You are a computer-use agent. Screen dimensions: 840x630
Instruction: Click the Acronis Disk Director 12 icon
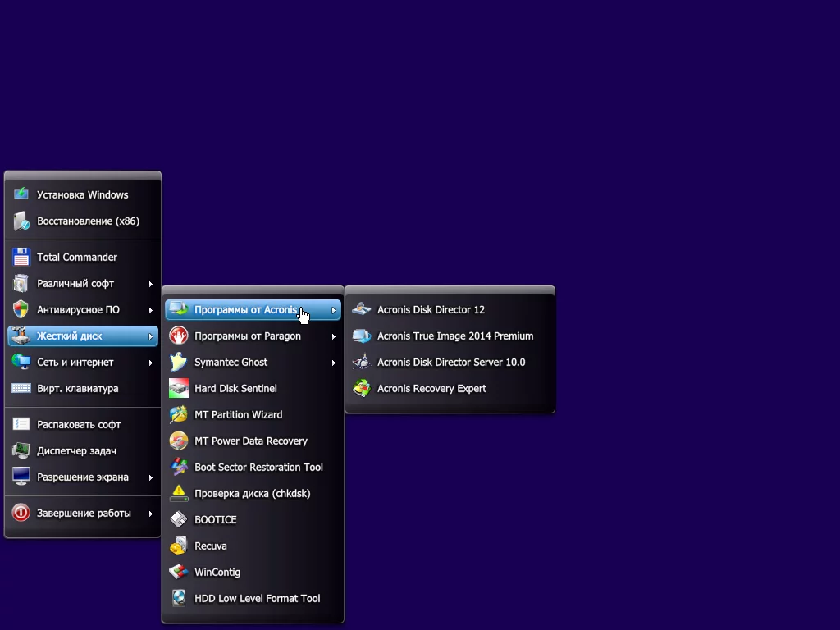tap(362, 309)
